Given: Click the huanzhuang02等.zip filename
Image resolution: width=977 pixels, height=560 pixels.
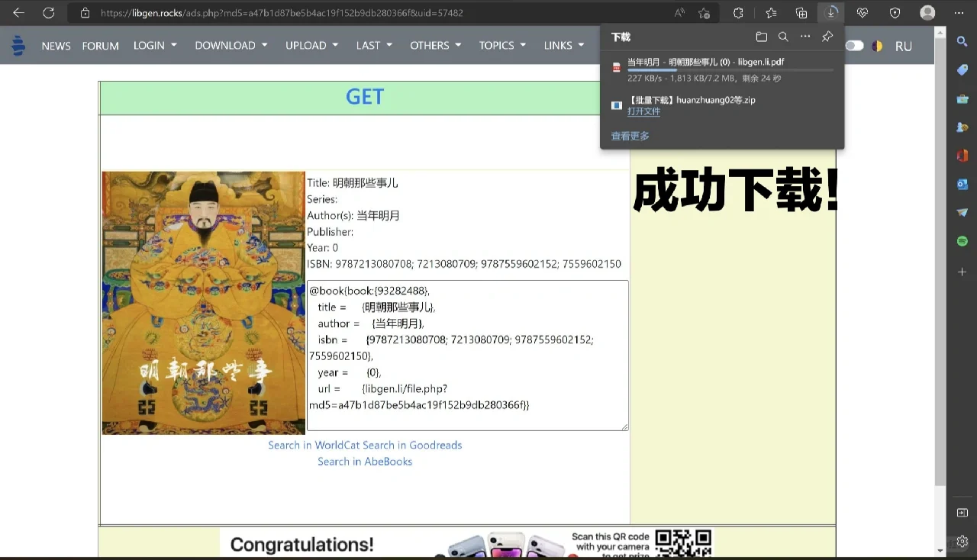Looking at the screenshot, I should click(x=692, y=100).
